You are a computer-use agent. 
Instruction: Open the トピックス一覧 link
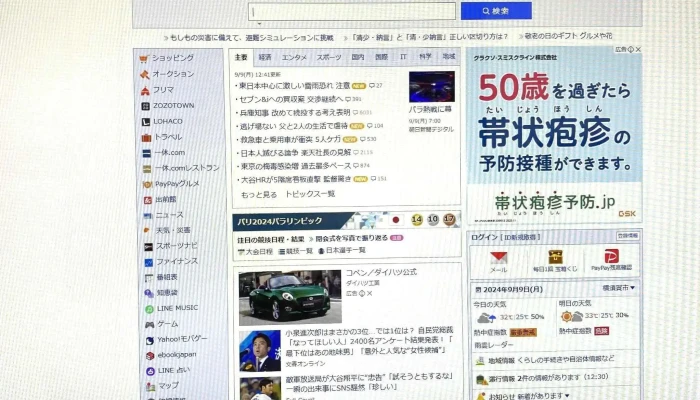click(310, 194)
